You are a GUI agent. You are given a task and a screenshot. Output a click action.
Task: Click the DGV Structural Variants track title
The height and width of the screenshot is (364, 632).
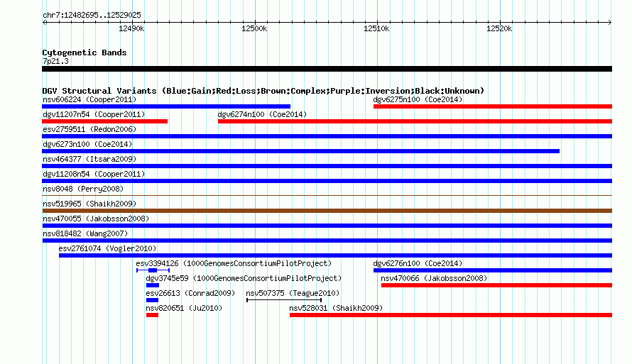(x=263, y=91)
